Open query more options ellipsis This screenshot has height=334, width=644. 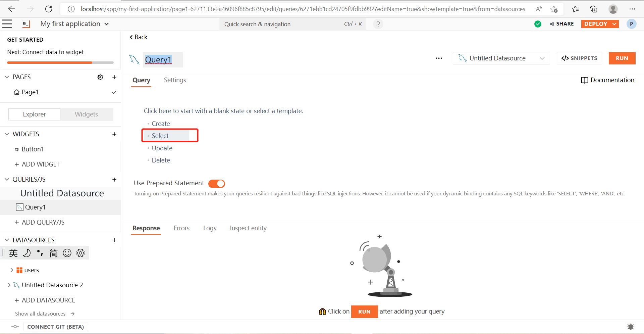click(x=439, y=58)
